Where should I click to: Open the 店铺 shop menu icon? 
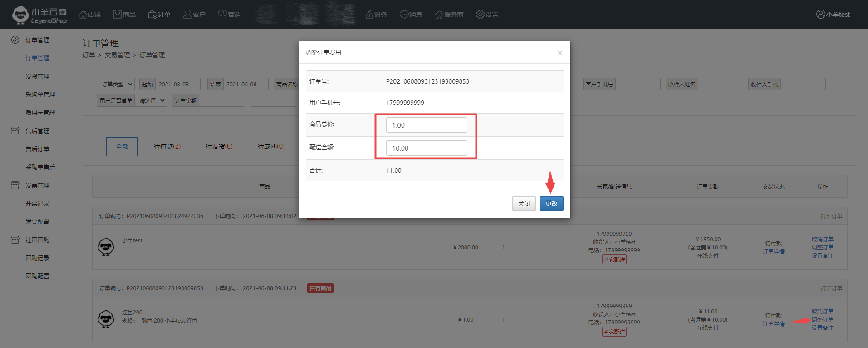click(x=83, y=15)
